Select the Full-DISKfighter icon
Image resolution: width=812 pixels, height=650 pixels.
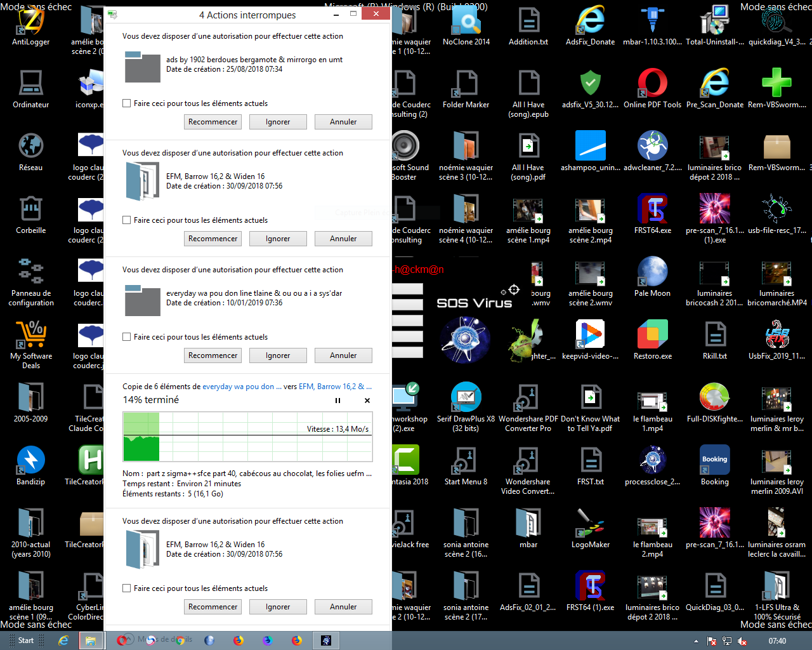pos(714,404)
